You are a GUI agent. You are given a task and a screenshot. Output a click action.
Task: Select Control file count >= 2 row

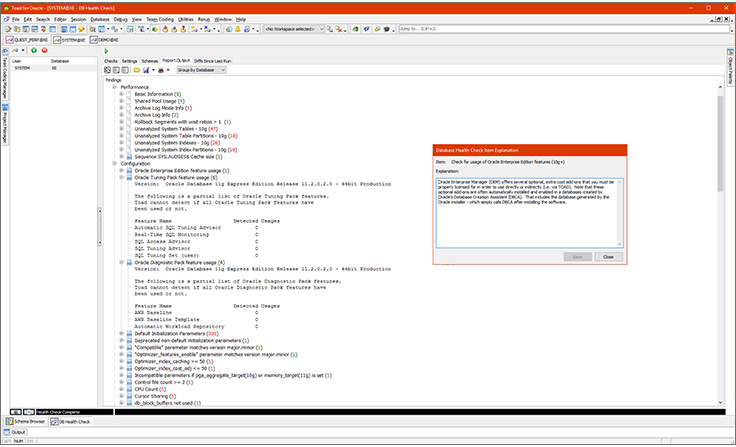click(163, 382)
